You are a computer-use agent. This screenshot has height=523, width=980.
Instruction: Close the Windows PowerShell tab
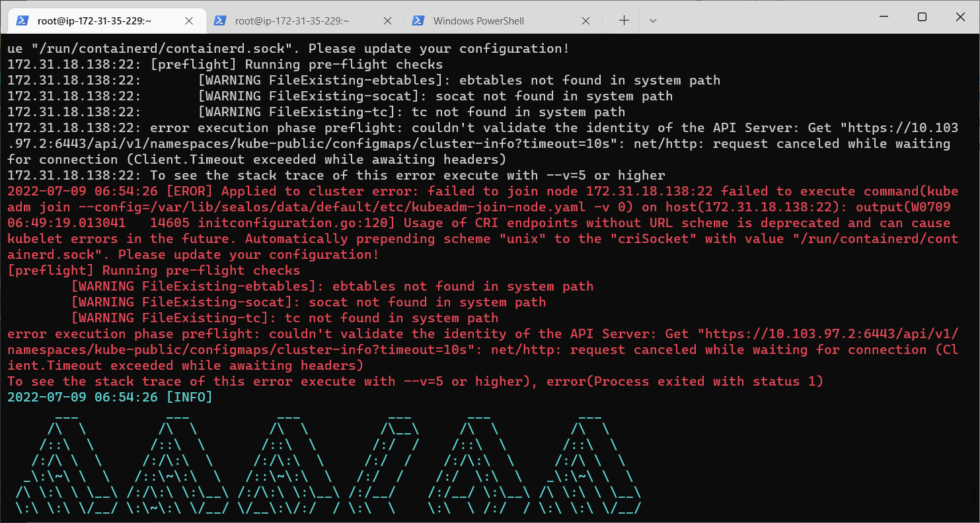[x=585, y=20]
